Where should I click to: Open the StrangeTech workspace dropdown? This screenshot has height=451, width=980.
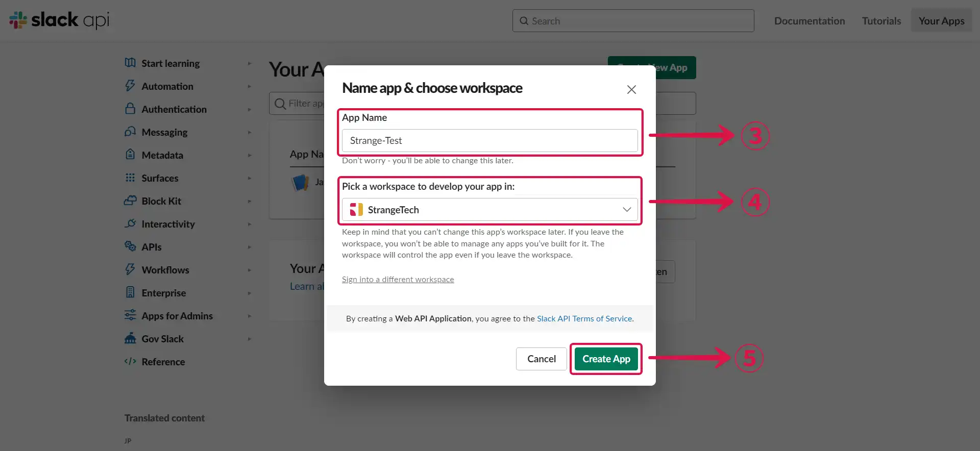coord(489,210)
